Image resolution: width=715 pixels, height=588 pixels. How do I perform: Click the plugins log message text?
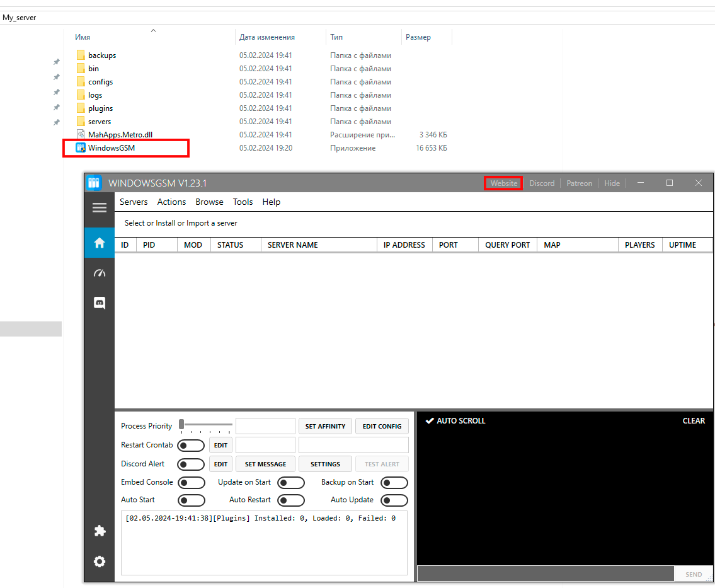[x=260, y=518]
